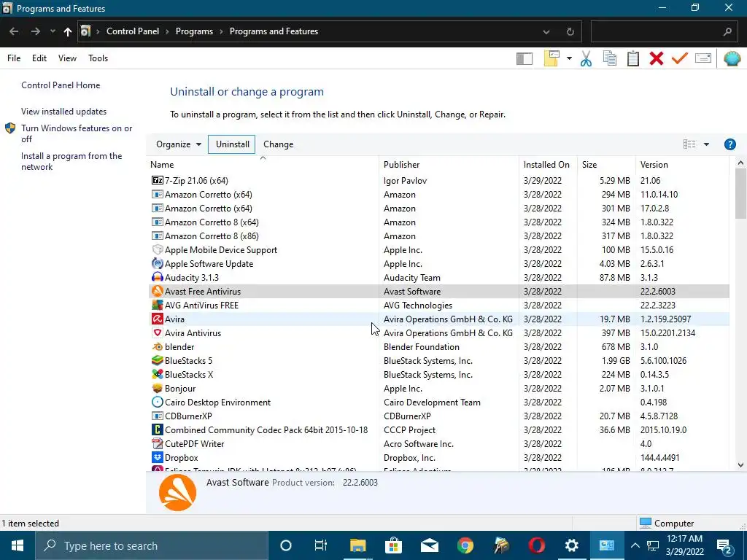Select the Audacity 3.1.3 program

pyautogui.click(x=438, y=278)
